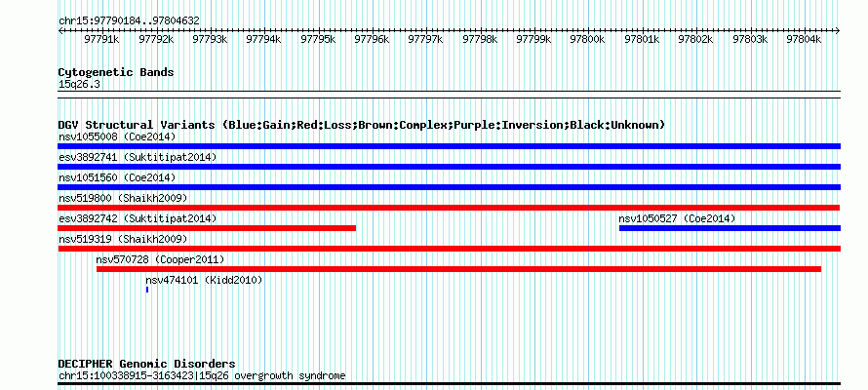Click the 97800k ruler tick label
The height and width of the screenshot is (390, 868).
point(587,39)
